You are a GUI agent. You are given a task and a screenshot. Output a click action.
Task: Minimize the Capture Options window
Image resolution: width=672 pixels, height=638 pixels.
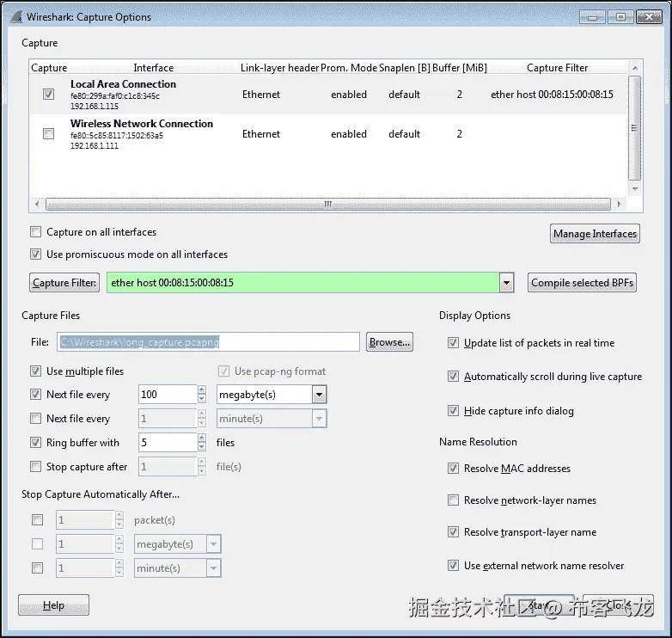click(593, 17)
